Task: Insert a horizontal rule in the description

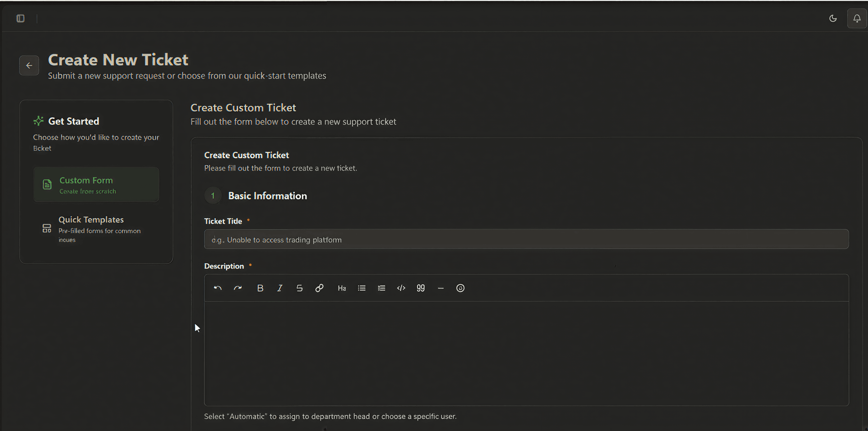Action: coord(440,288)
